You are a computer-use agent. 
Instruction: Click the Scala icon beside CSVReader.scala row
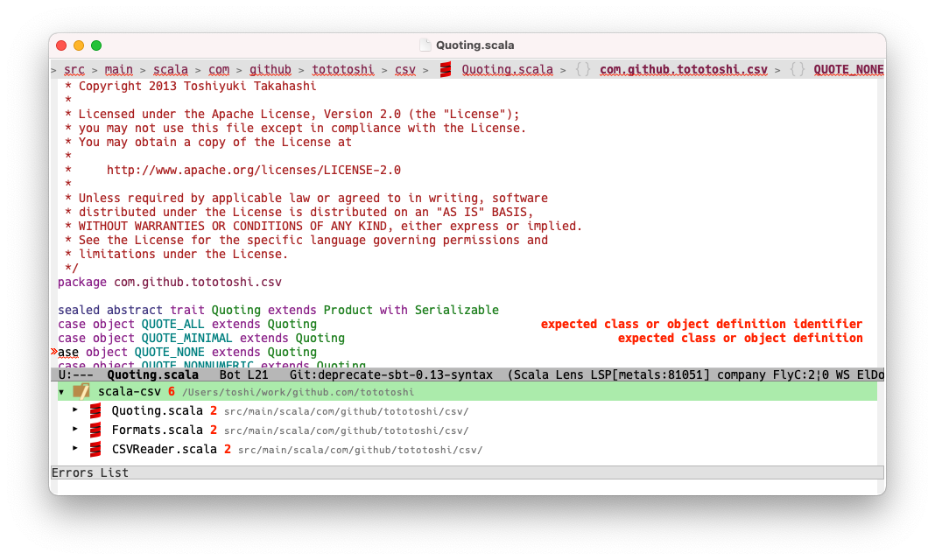pos(95,449)
